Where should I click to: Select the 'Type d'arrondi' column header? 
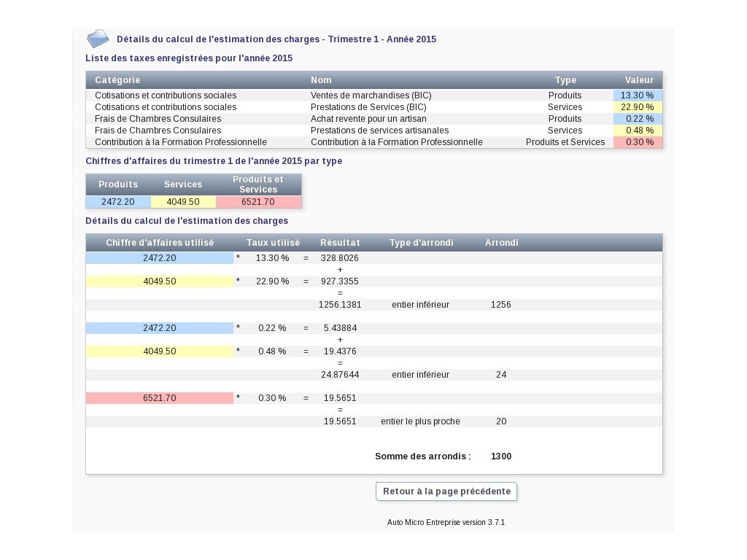[421, 243]
